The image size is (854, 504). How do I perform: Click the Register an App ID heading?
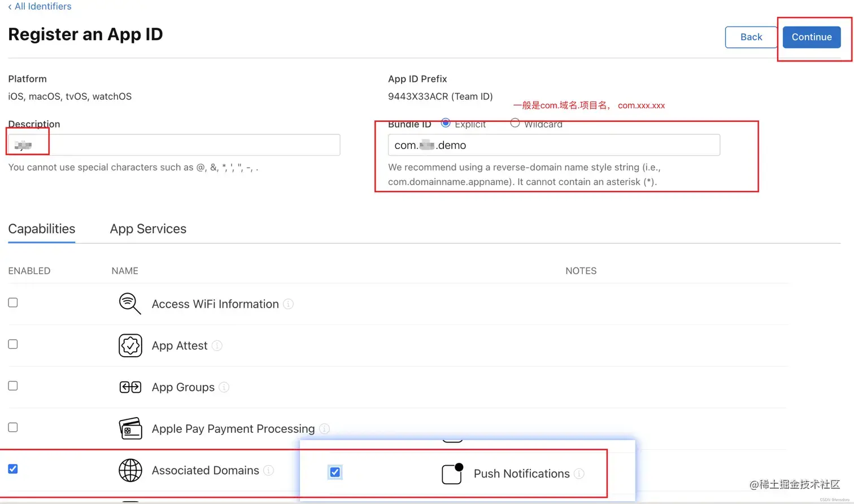[85, 34]
